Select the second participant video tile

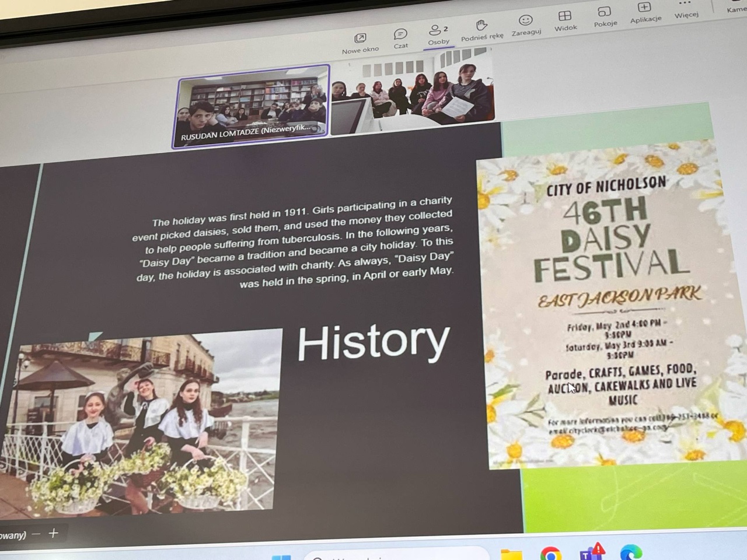click(x=413, y=91)
